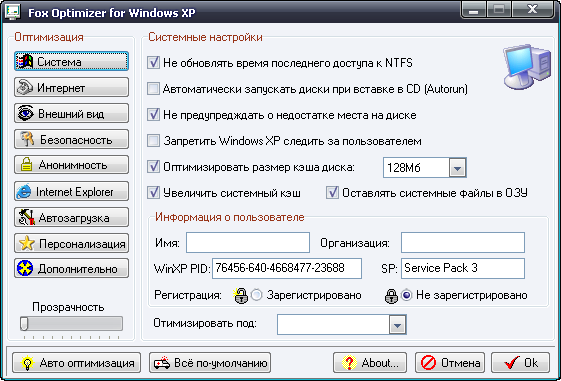Click the Авто оптимизация button

coord(77,363)
